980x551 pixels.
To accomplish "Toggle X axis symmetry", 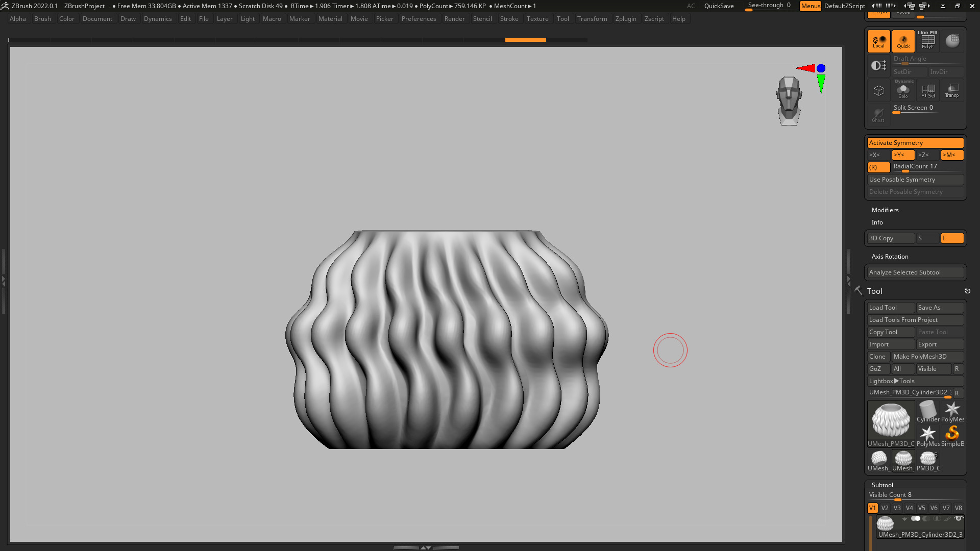I will click(878, 155).
